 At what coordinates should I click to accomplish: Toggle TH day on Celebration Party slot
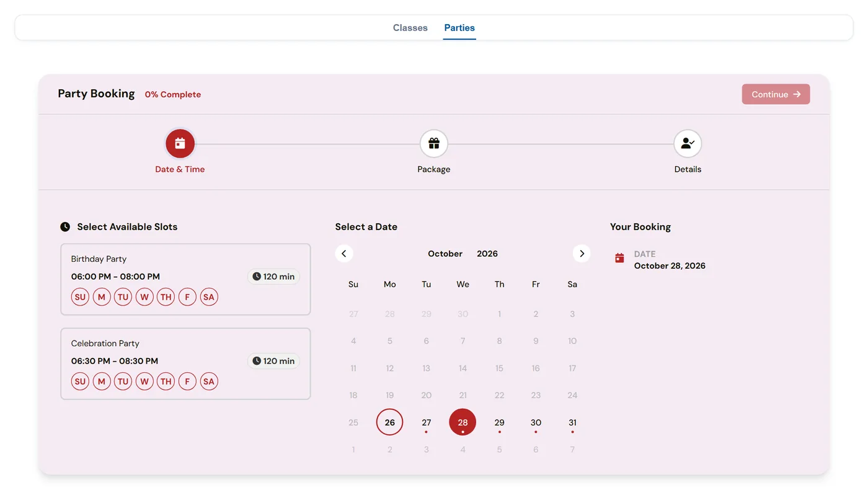point(166,382)
